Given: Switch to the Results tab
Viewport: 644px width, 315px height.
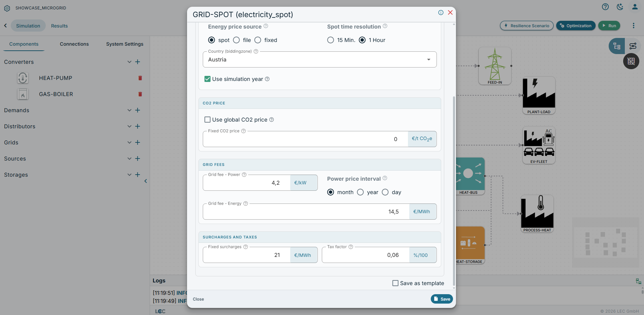Looking at the screenshot, I should pos(60,26).
